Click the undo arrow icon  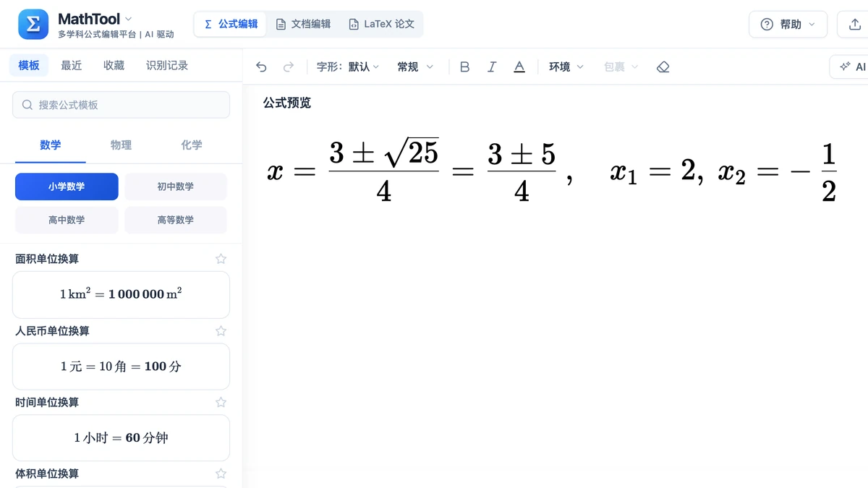coord(261,67)
